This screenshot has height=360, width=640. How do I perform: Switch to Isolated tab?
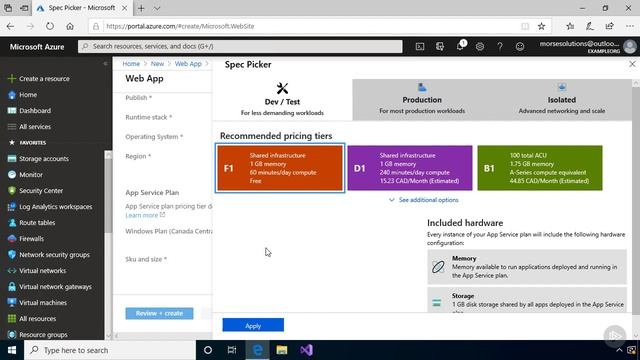click(562, 100)
